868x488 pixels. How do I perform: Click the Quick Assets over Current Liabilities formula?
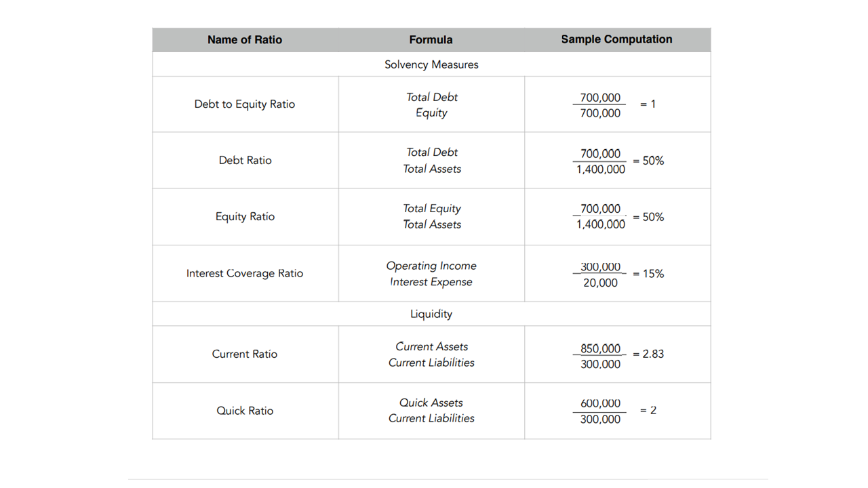pos(431,411)
